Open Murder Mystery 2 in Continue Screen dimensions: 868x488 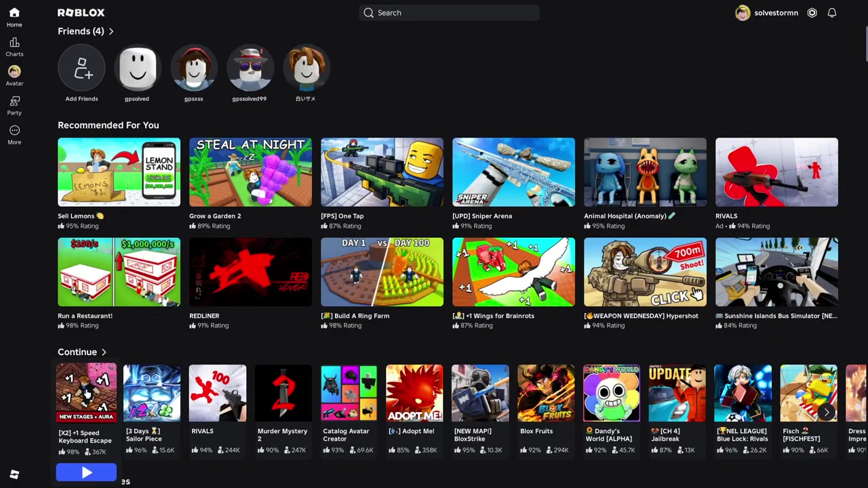pyautogui.click(x=283, y=393)
